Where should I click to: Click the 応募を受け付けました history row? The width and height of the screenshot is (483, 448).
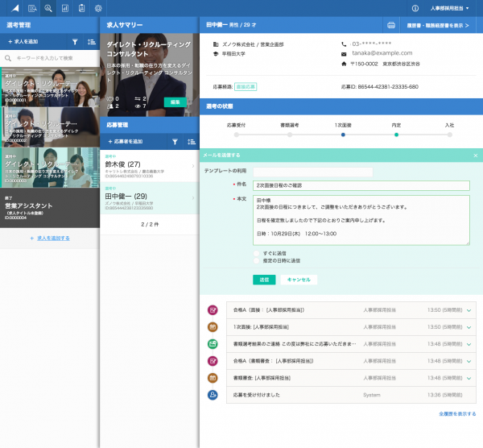pos(351,395)
